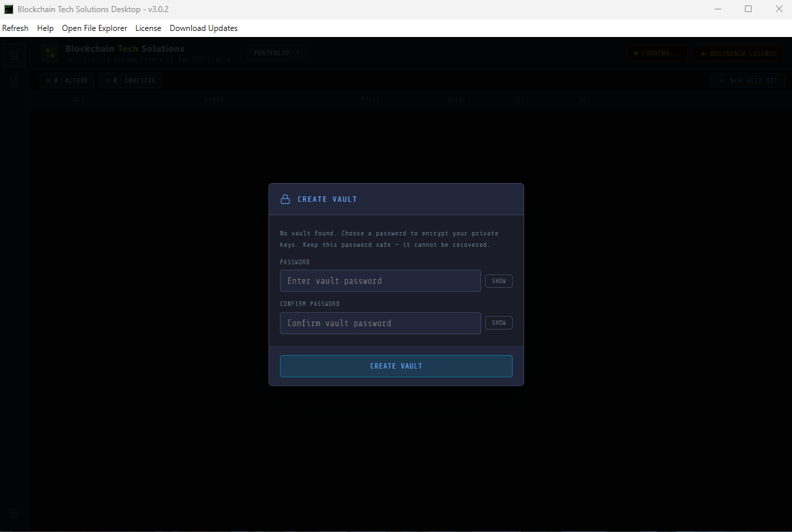Select the dimmed 0 Inactive filter chip
792x532 pixels.
pos(131,81)
